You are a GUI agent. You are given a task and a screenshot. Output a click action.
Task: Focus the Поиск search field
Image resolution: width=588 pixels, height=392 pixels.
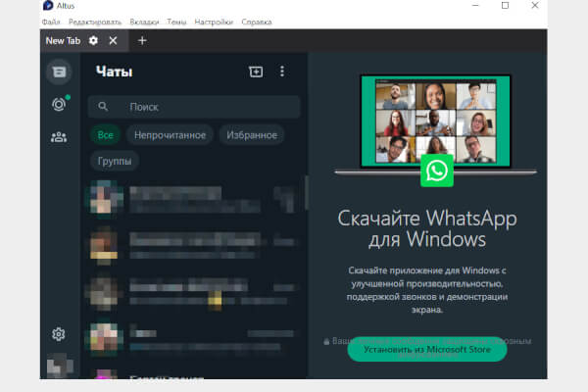click(x=194, y=107)
